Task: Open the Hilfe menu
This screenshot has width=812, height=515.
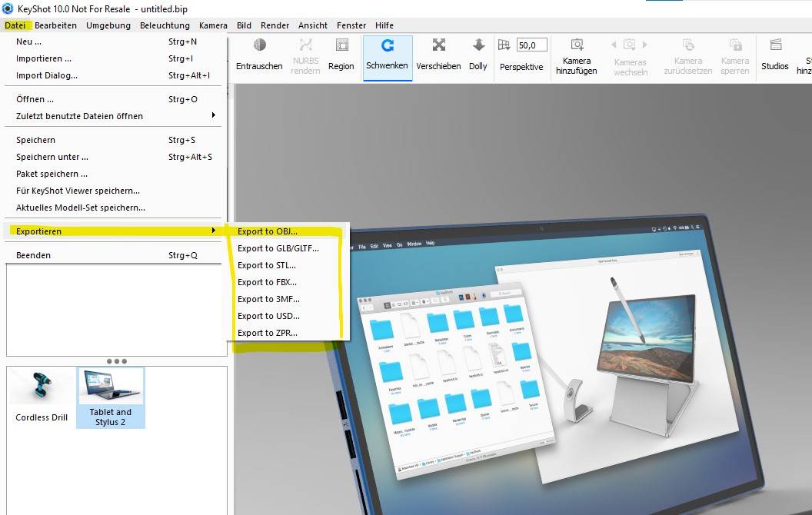Action: coord(384,25)
